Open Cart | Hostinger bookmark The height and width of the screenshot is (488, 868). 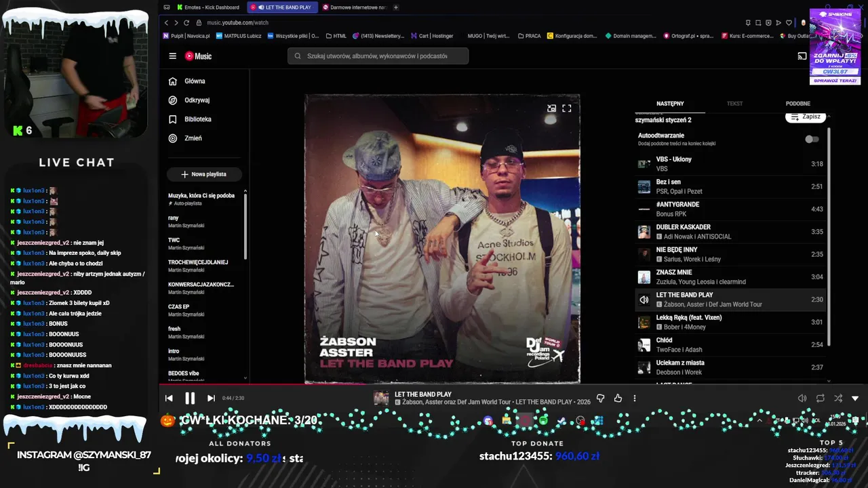[432, 36]
